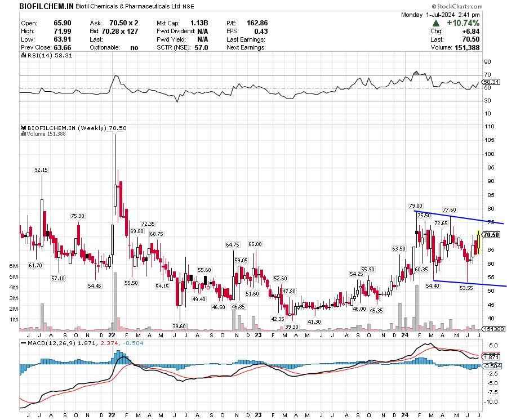Click the RSI value tag 58.31 on axis
507x420 pixels.
[x=491, y=82]
